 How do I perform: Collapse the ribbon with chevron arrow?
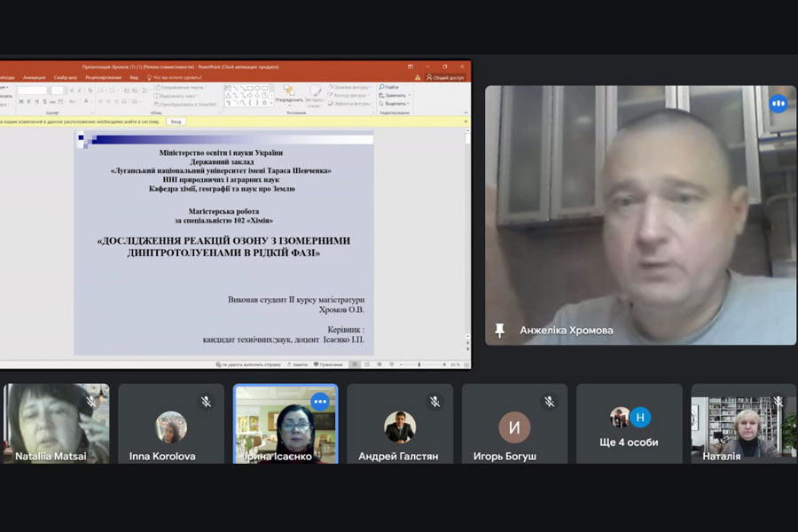pyautogui.click(x=465, y=113)
